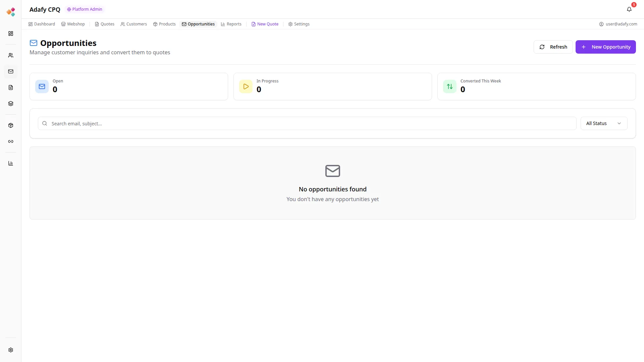Viewport: 644px width, 362px height.
Task: Refresh the opportunities list
Action: coord(553,47)
